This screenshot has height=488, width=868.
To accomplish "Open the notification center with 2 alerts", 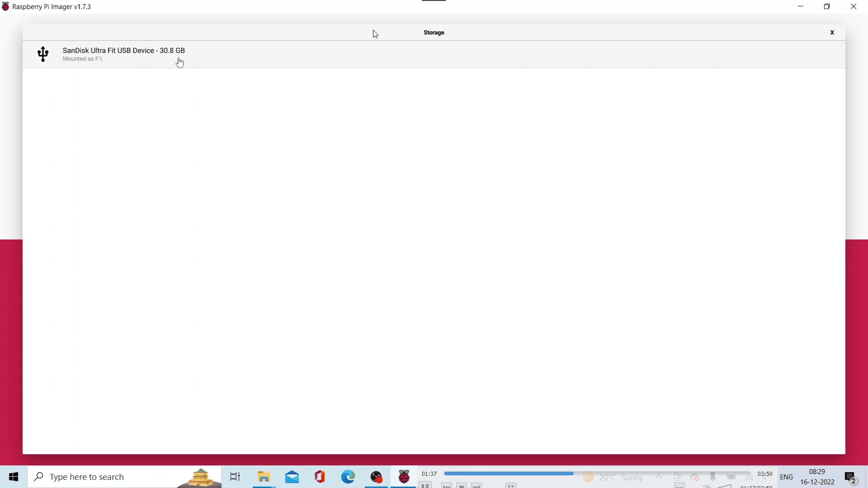I will 851,477.
